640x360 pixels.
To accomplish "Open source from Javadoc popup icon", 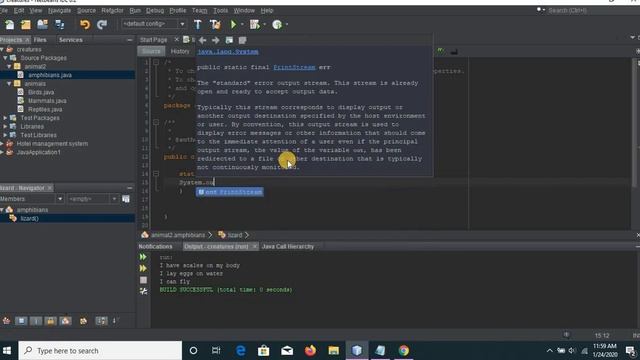I will [242, 40].
